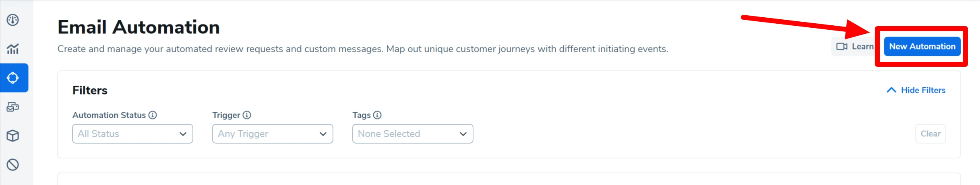Click the Filters panel title
Screen dimensions: 980x185
[x=90, y=90]
